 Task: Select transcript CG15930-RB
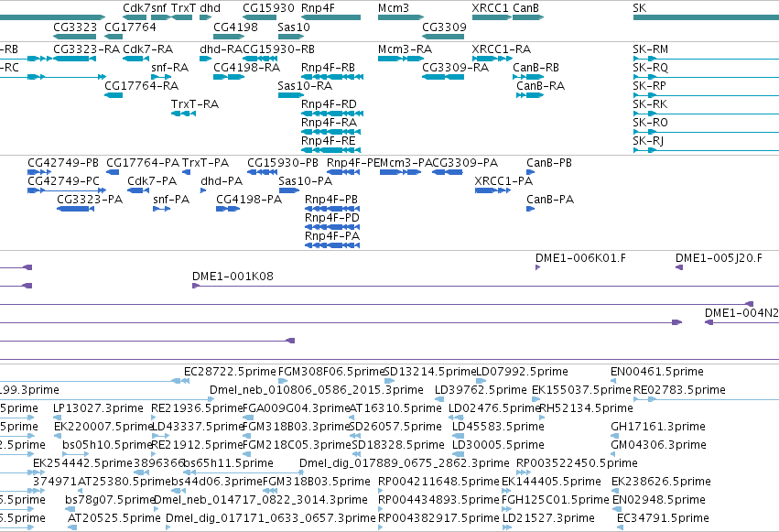point(278,49)
